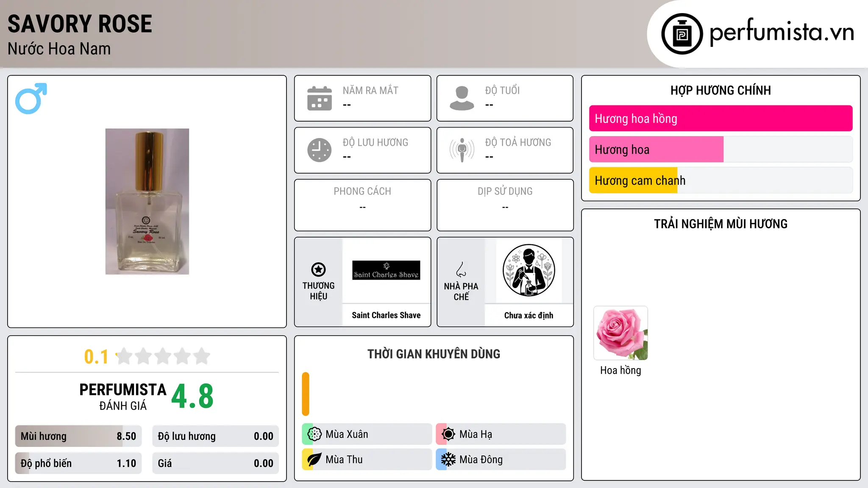Click the Dịp sử dụng info card
The height and width of the screenshot is (488, 868).
[505, 205]
